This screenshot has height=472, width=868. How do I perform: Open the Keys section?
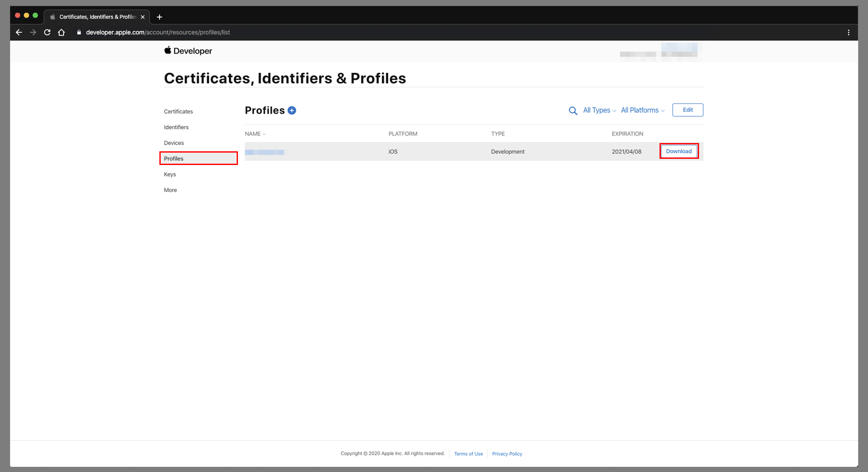pyautogui.click(x=169, y=174)
